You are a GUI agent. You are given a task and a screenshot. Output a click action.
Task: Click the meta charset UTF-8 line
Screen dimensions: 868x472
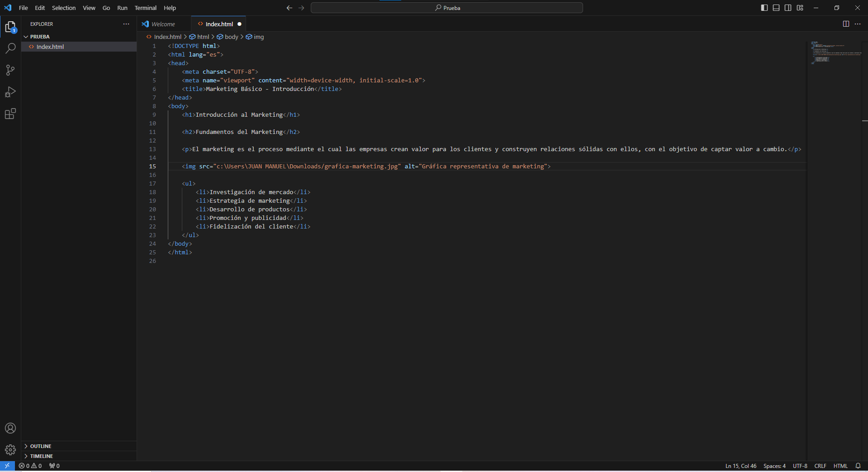220,72
